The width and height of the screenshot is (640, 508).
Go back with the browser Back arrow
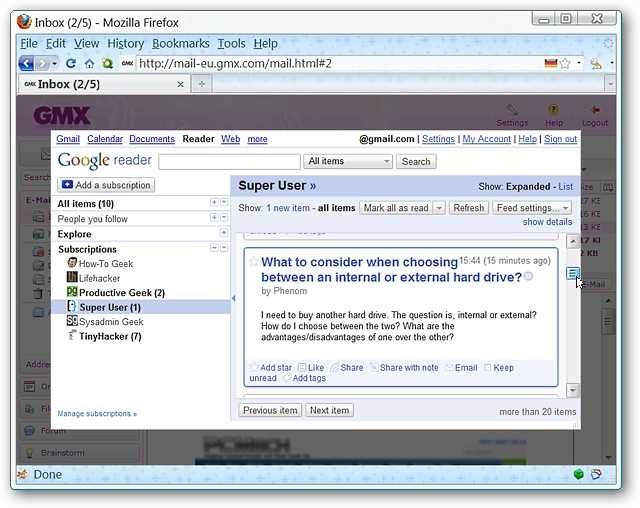coord(26,63)
